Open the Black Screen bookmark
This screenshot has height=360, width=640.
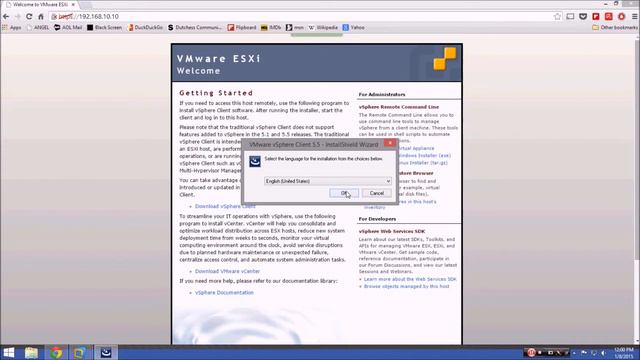(x=104, y=28)
